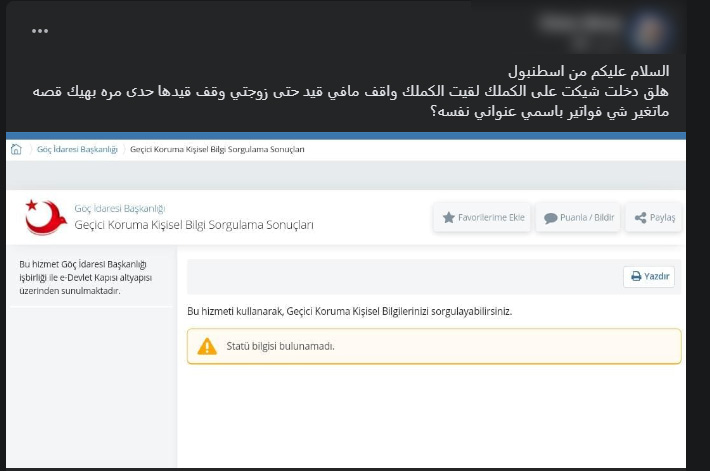The image size is (710, 471).
Task: Click the Arabic greeting line mentioning Istanbul
Action: 588,71
